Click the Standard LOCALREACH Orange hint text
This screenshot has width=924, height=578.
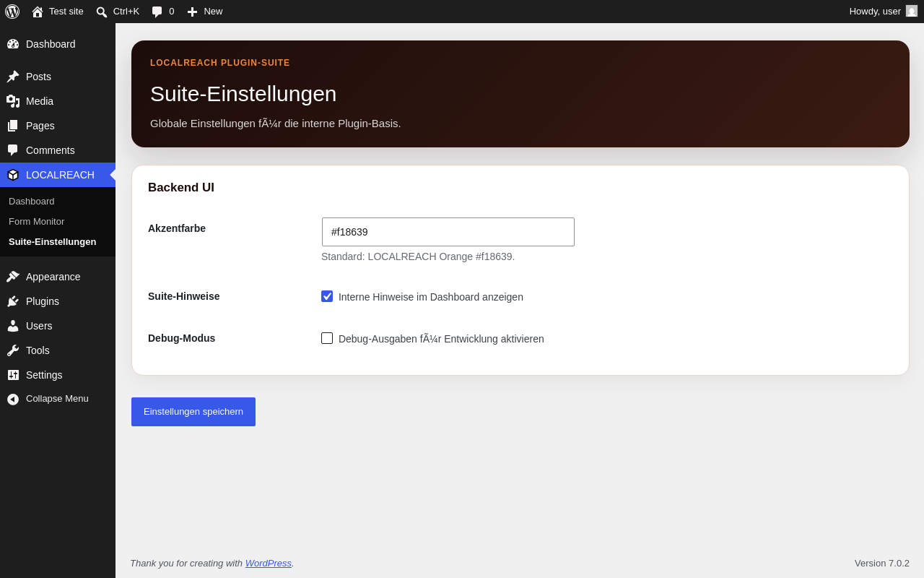click(418, 256)
